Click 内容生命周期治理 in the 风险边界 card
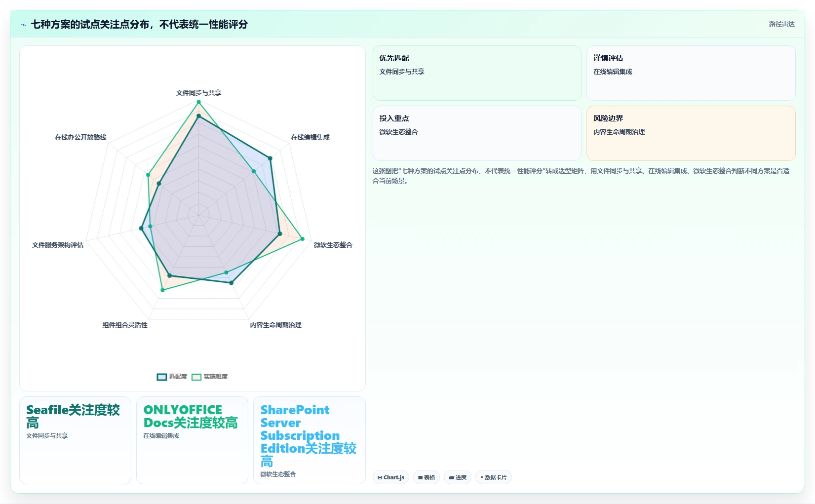815x504 pixels. (x=619, y=132)
